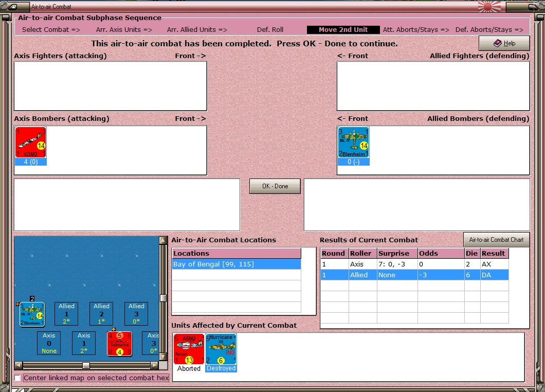Select the highlighted Move 2nd Unit step

pyautogui.click(x=343, y=29)
